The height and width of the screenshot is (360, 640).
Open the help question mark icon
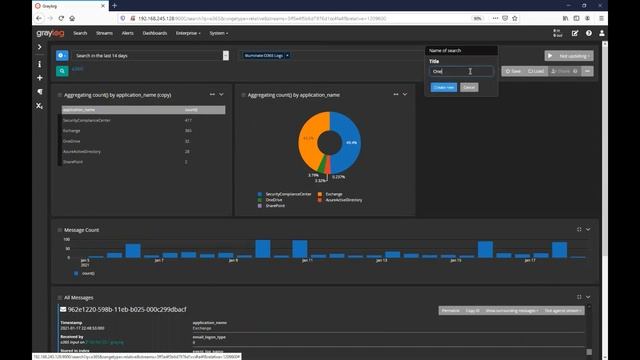point(589,33)
